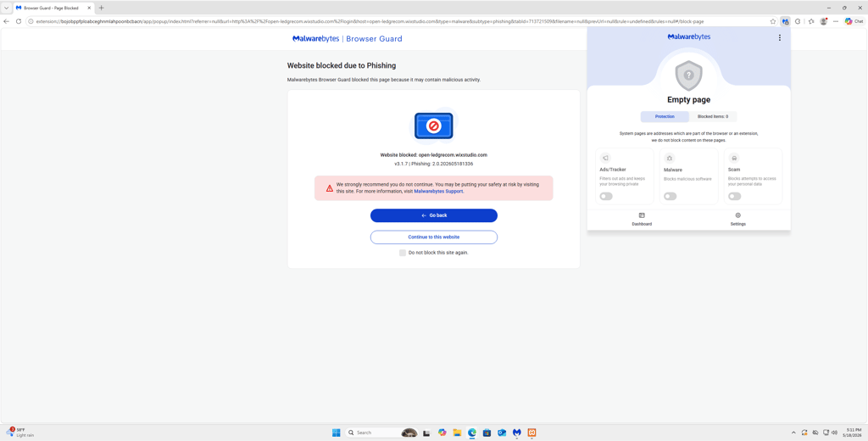The image size is (868, 441).
Task: Click the Malware bug icon
Action: click(670, 158)
